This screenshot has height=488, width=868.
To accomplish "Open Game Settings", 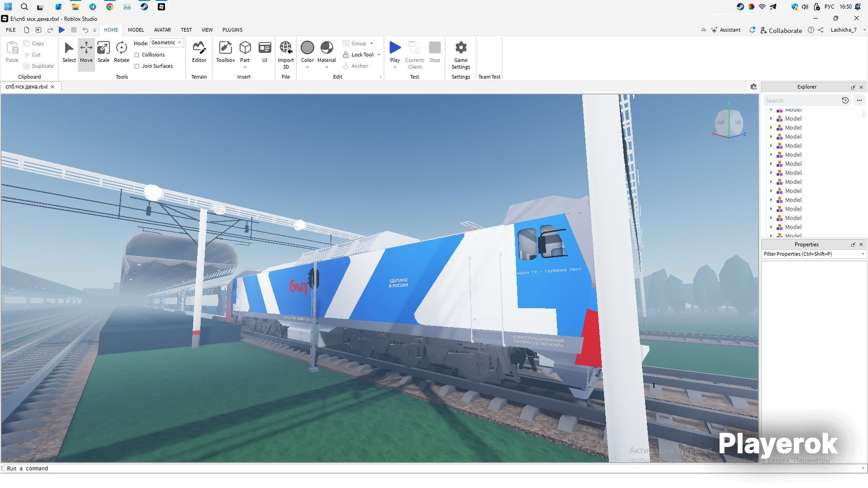I will click(x=460, y=55).
